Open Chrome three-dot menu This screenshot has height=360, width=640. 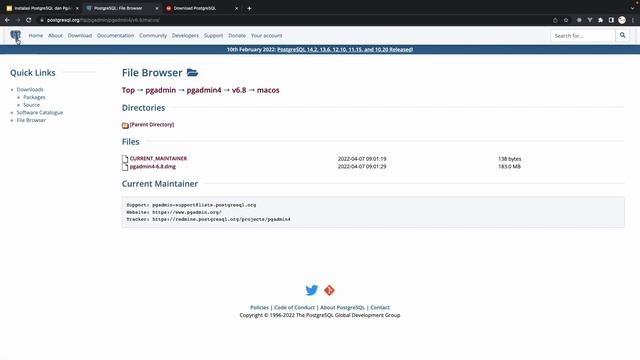click(633, 20)
